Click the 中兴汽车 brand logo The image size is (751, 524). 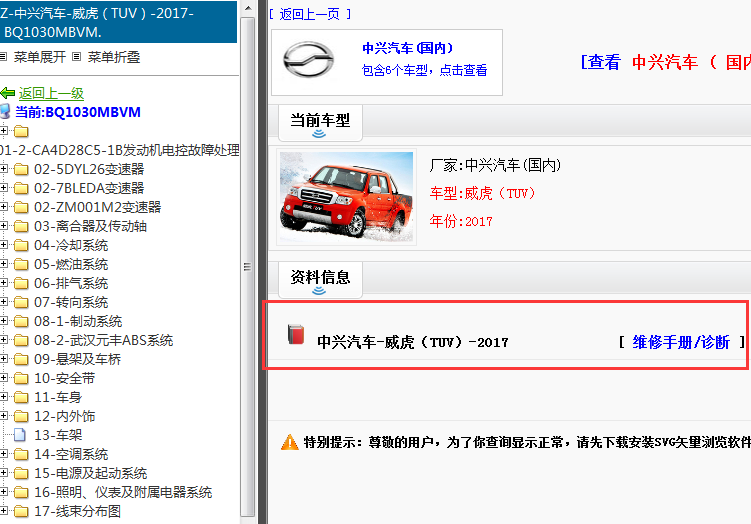[x=308, y=59]
